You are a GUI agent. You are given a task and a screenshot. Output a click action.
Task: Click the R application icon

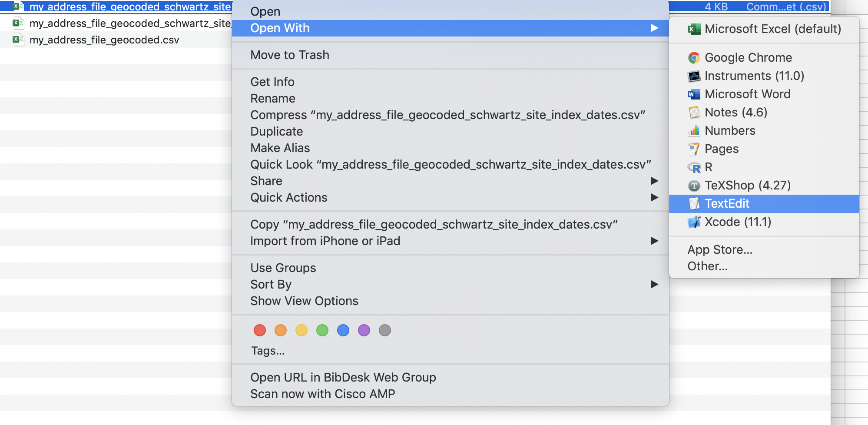click(x=694, y=167)
